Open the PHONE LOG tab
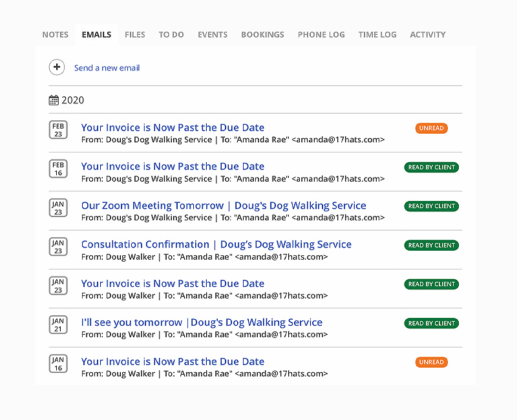Viewport: 517px width, 420px height. point(321,34)
